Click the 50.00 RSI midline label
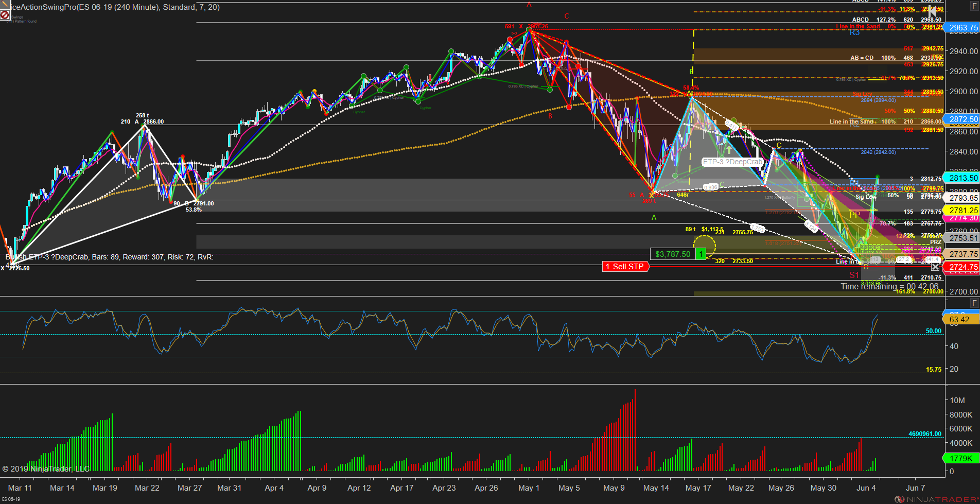The image size is (980, 504). click(934, 331)
